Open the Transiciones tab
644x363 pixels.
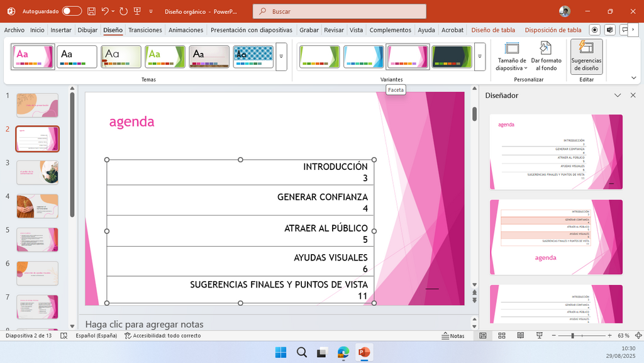coord(145,30)
